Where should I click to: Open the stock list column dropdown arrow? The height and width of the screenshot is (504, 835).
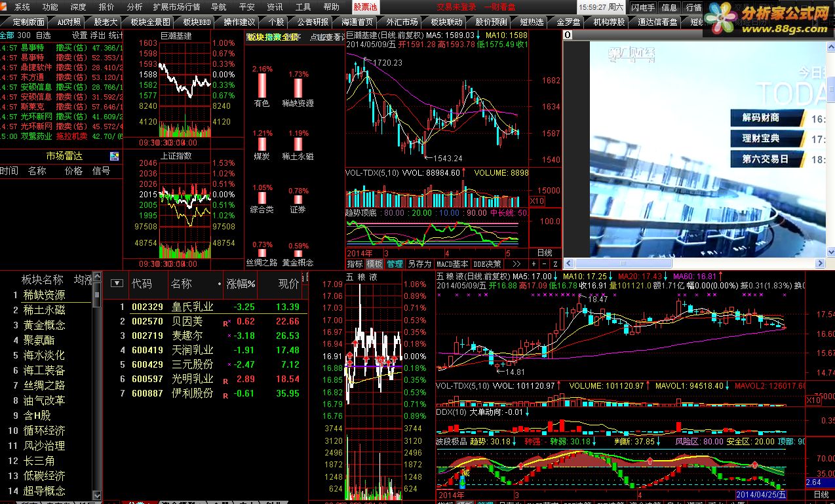(x=117, y=283)
